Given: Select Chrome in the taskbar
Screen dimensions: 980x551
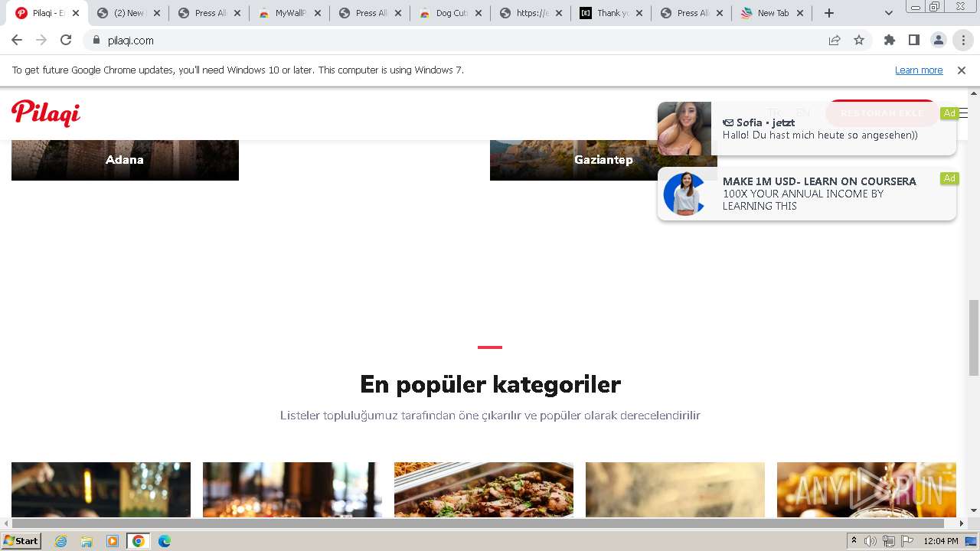Looking at the screenshot, I should pyautogui.click(x=139, y=541).
